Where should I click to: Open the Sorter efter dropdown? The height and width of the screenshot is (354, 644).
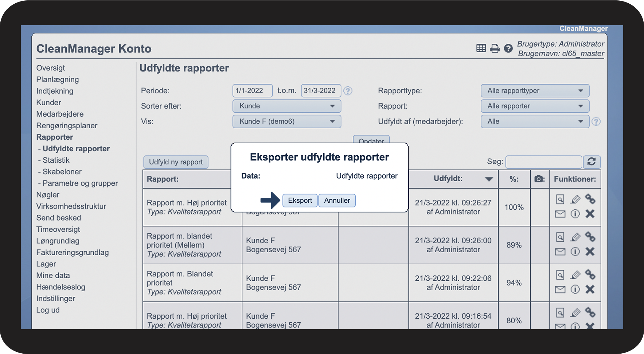pos(286,106)
